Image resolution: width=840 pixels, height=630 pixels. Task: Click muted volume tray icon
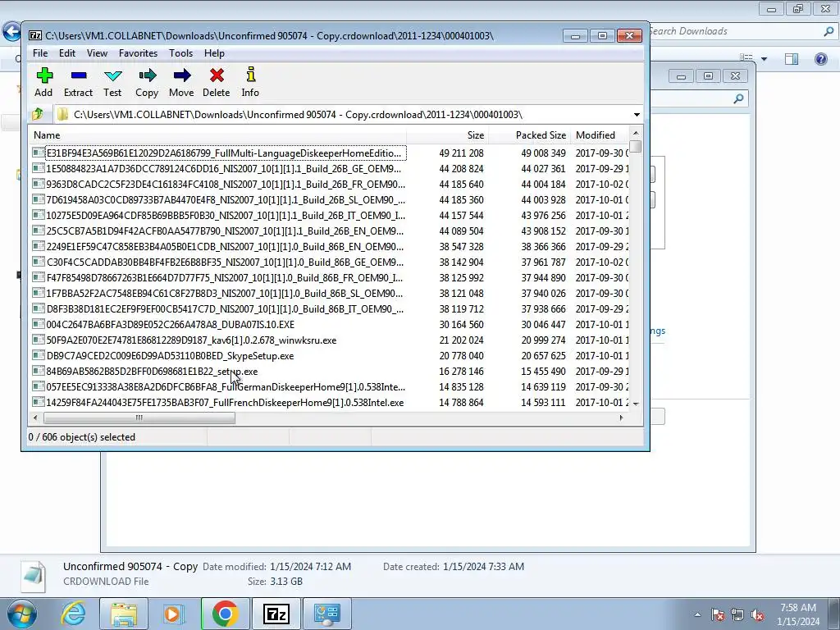coord(757,614)
